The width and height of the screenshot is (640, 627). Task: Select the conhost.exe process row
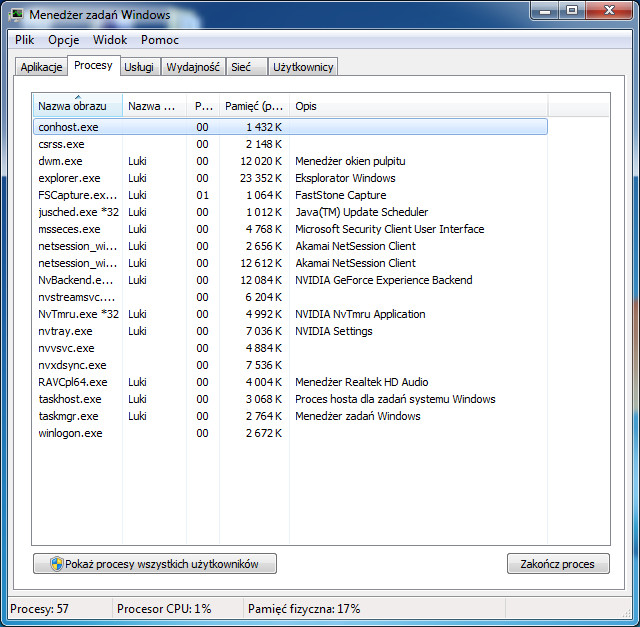click(290, 127)
